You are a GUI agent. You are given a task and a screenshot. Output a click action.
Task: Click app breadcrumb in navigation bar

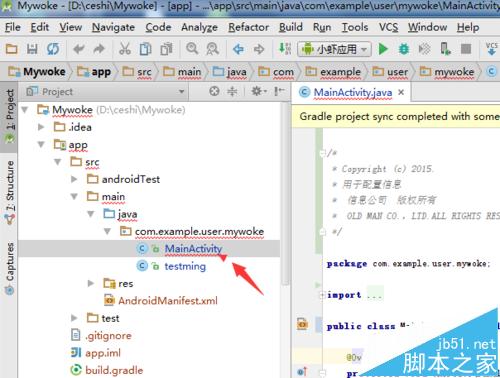click(94, 71)
